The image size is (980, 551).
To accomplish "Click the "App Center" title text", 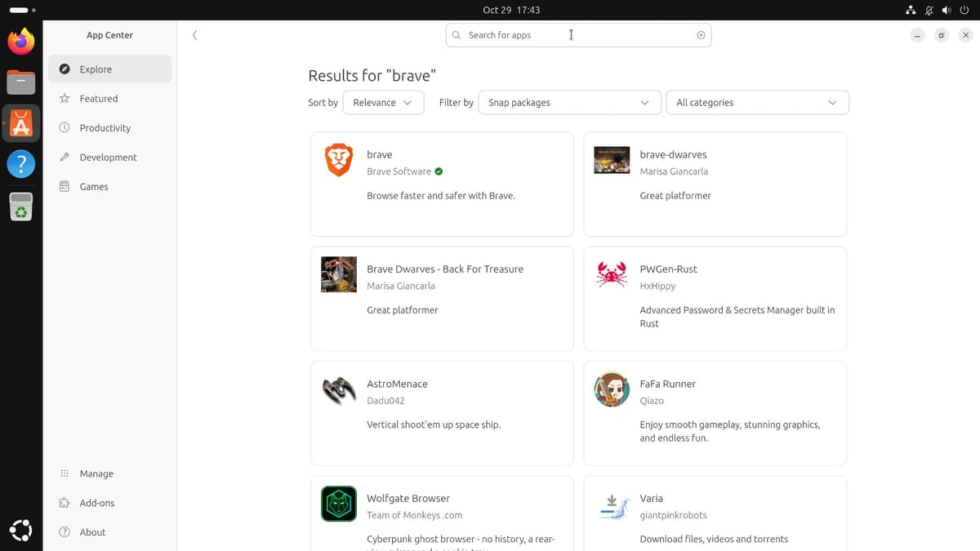I will [109, 35].
